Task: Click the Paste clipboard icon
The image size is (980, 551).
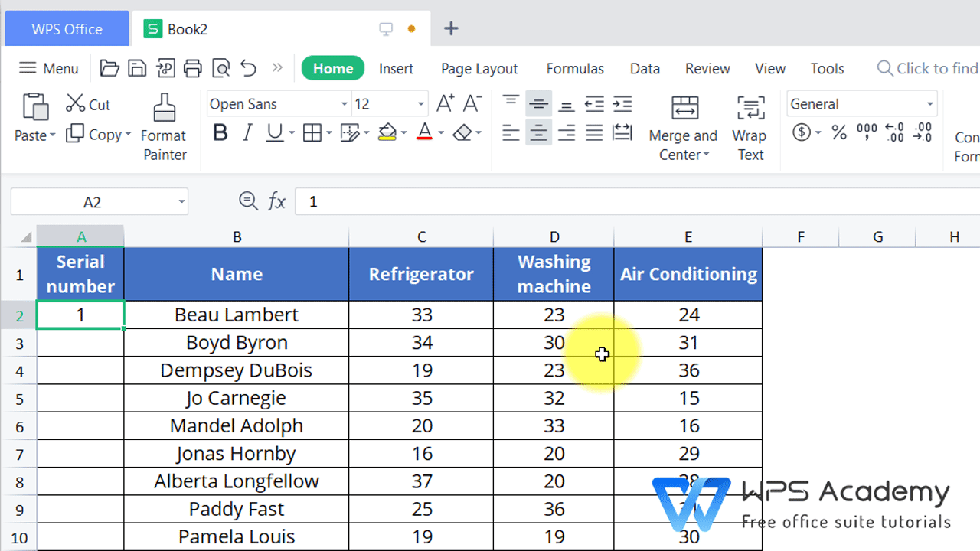Action: click(x=34, y=108)
